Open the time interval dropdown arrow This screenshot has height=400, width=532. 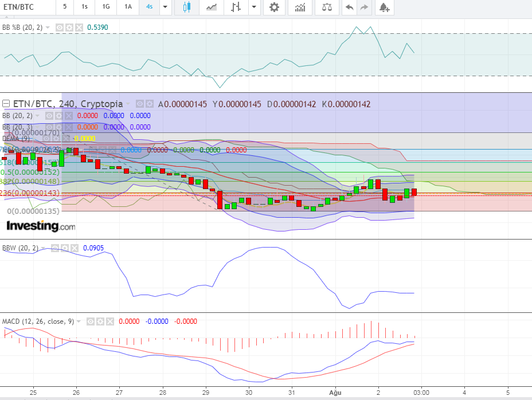coord(165,7)
